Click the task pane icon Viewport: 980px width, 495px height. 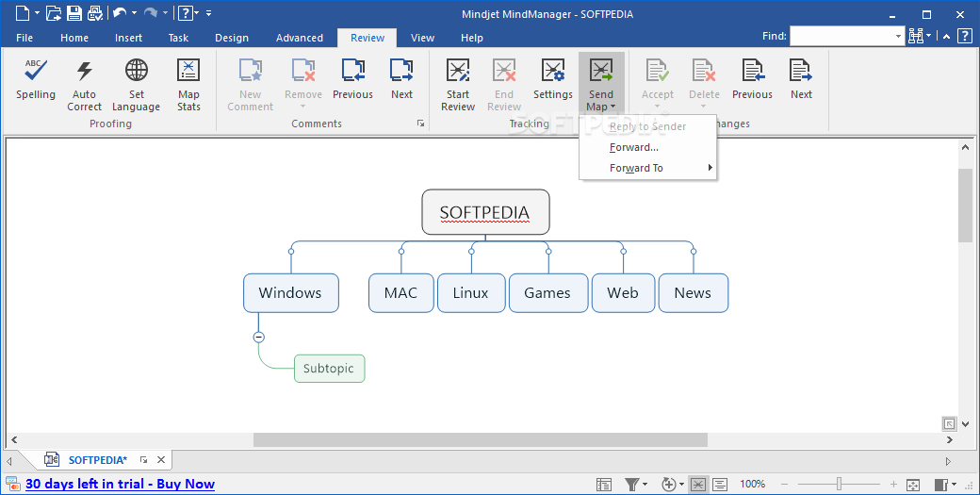(x=940, y=485)
